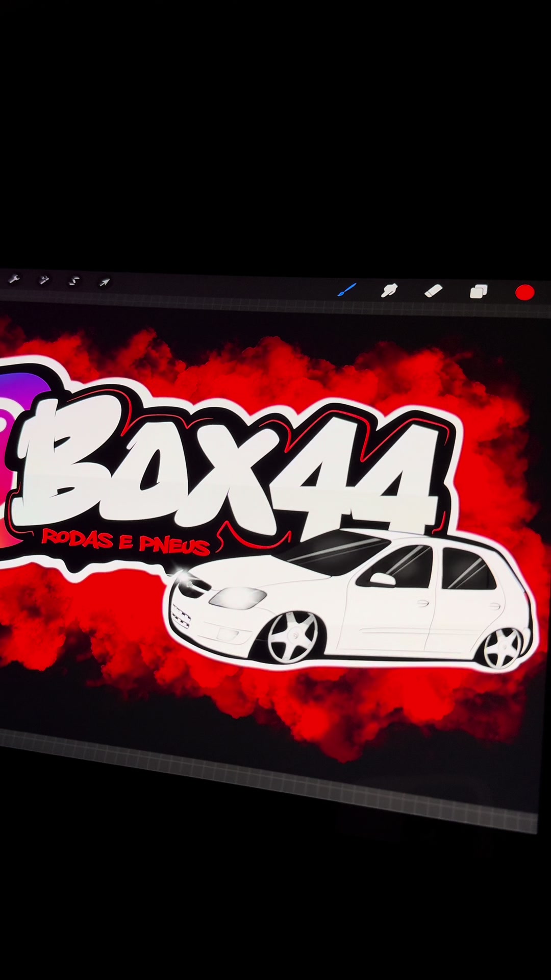Open the Adjustments magic wand menu
This screenshot has width=551, height=980.
44,280
